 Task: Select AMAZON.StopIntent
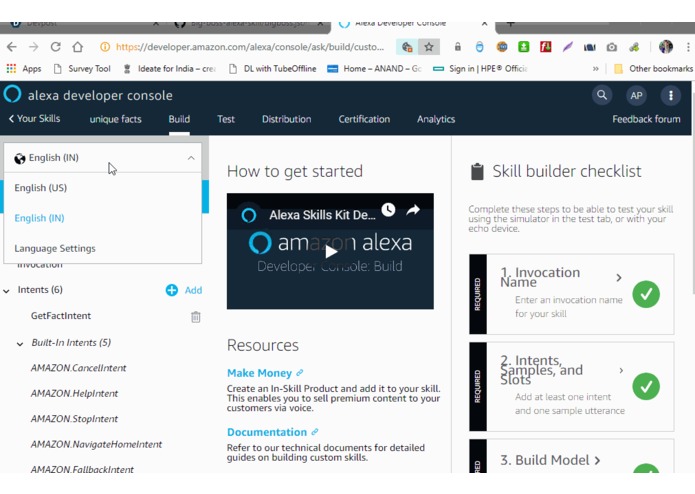tap(74, 419)
